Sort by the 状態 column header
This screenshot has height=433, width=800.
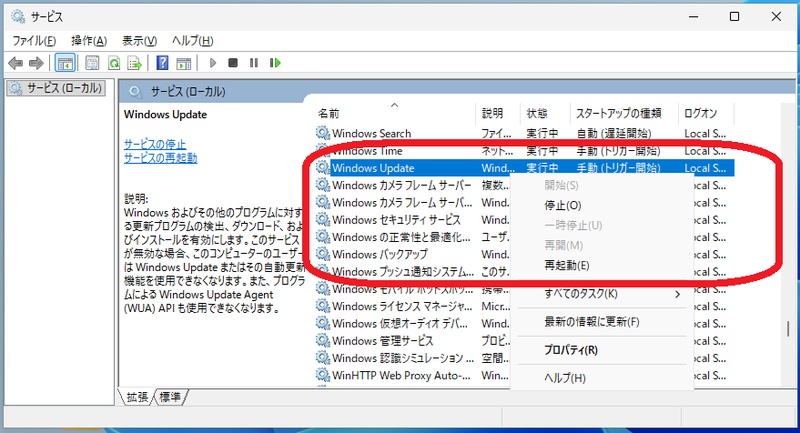545,113
